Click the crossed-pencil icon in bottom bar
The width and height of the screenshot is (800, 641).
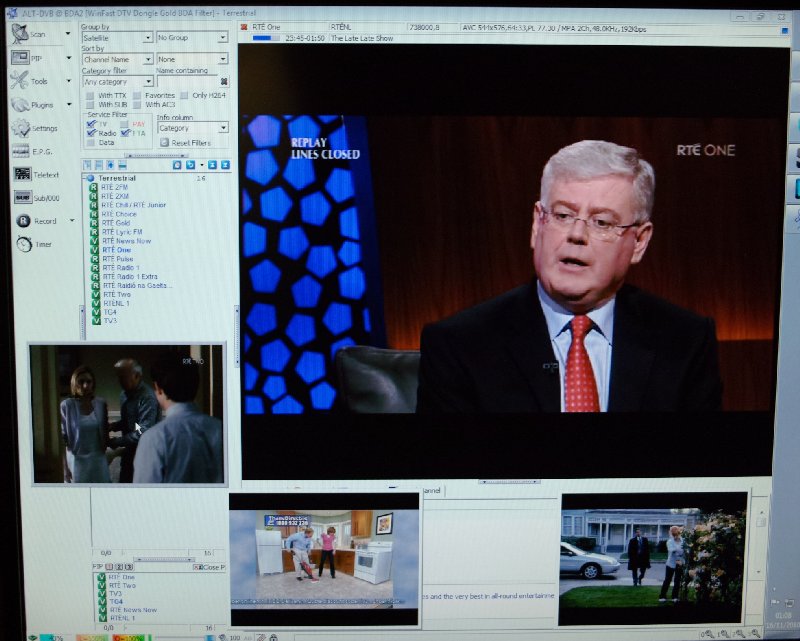[261, 637]
